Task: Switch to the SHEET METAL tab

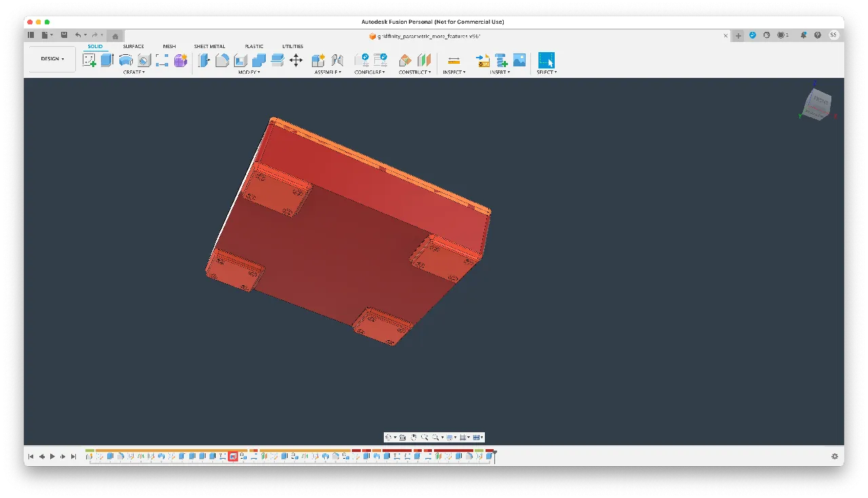Action: click(x=210, y=46)
